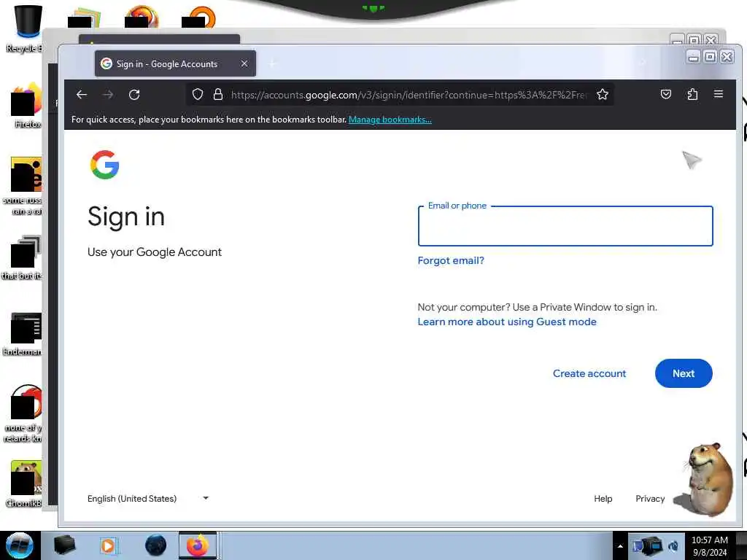The width and height of the screenshot is (747, 560).
Task: Click the padlock site security icon
Action: pyautogui.click(x=217, y=95)
